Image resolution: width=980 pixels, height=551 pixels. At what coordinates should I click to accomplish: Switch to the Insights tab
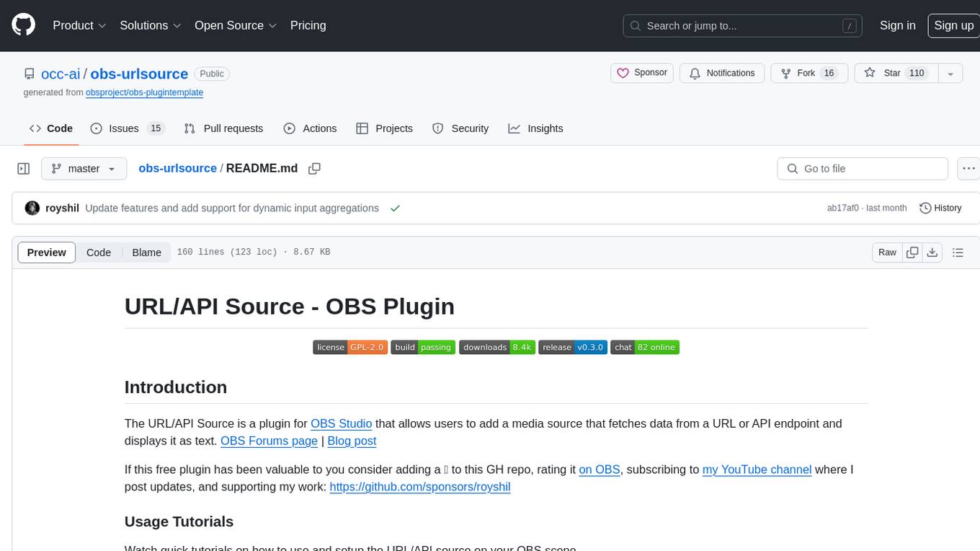click(535, 128)
